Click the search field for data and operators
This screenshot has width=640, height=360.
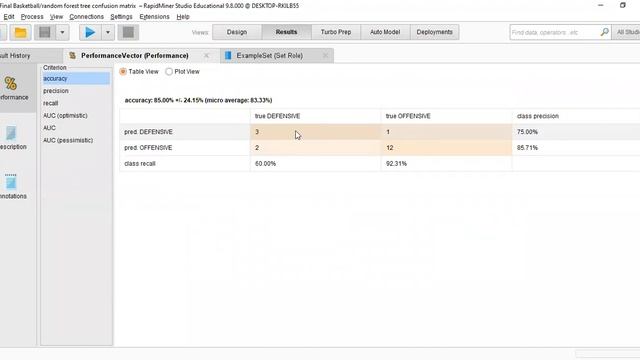pyautogui.click(x=554, y=32)
